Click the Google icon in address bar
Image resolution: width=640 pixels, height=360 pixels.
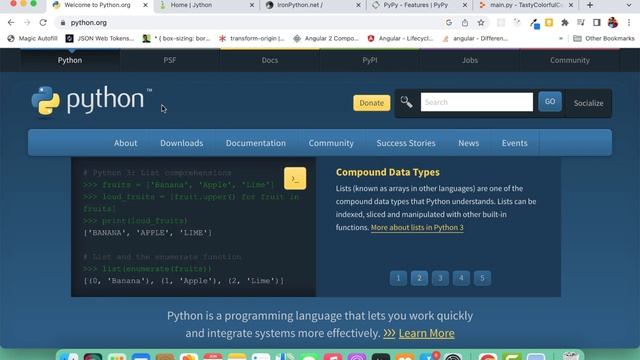(449, 23)
